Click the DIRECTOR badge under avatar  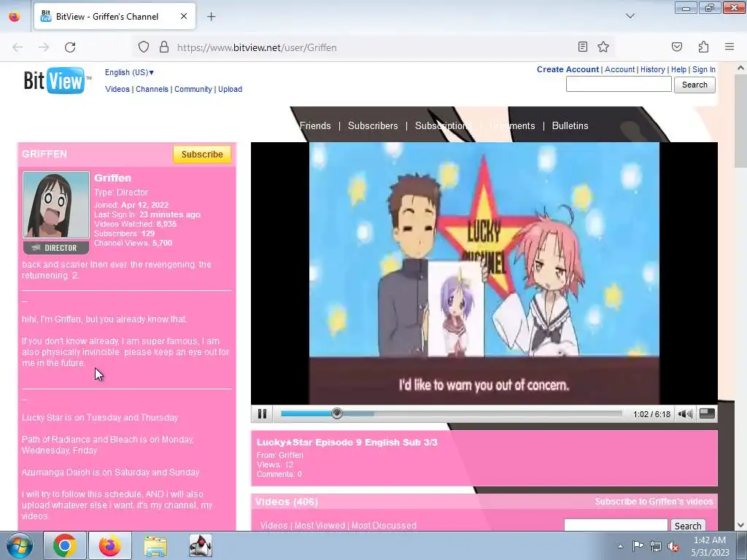click(56, 248)
